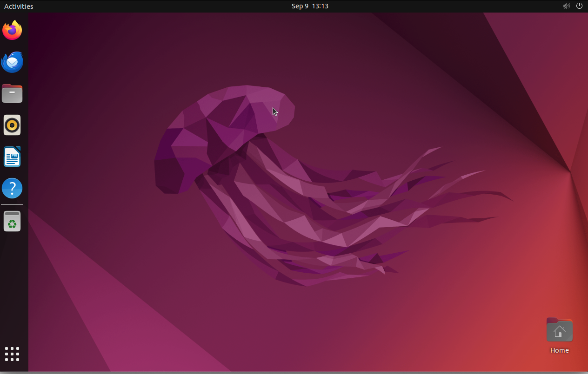Screen dimensions: 588x374
Task: Open the Home folder on desktop
Action: coord(559,336)
